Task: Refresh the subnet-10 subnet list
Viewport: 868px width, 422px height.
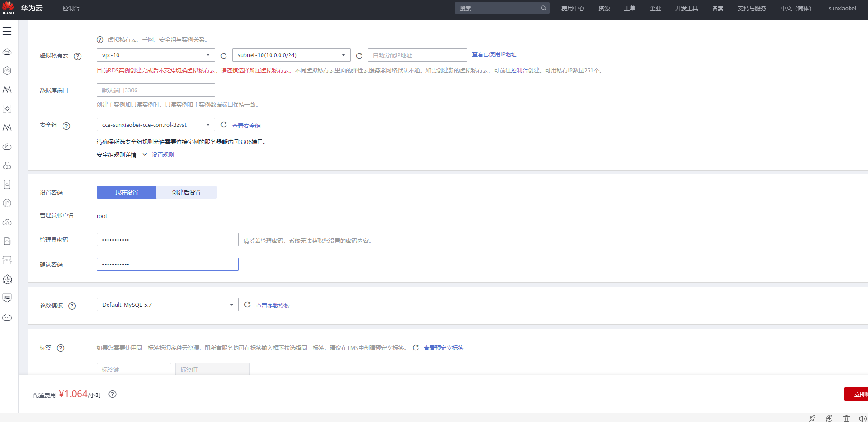Action: 359,56
